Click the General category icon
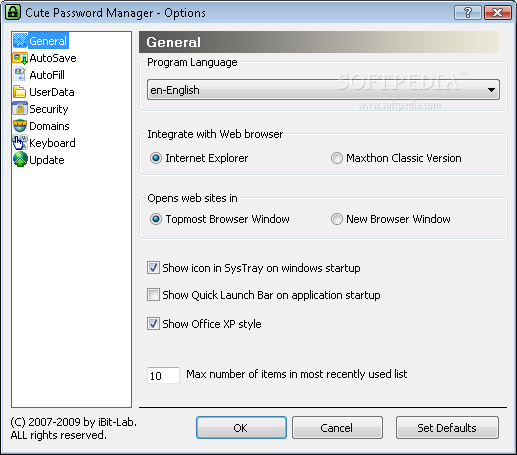Screen dimensions: 517x455 (20, 41)
